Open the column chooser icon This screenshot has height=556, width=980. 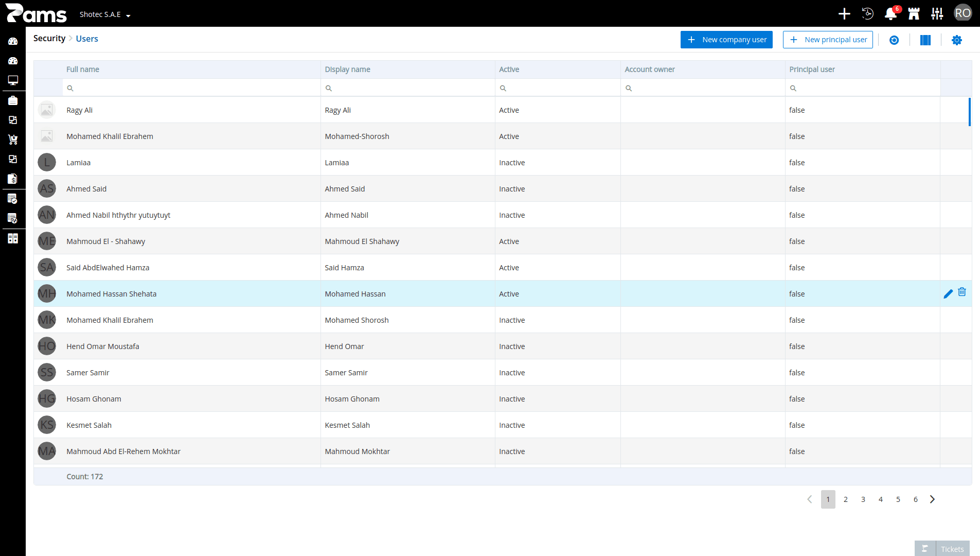point(925,40)
